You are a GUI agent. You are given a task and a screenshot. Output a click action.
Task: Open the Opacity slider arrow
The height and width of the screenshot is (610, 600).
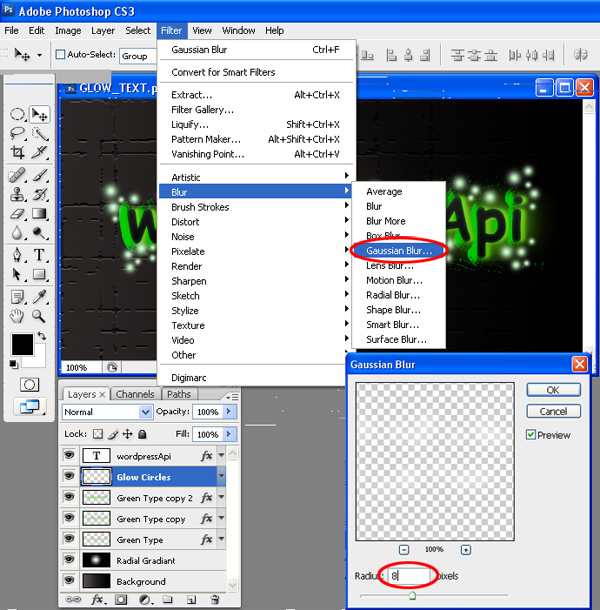click(229, 412)
